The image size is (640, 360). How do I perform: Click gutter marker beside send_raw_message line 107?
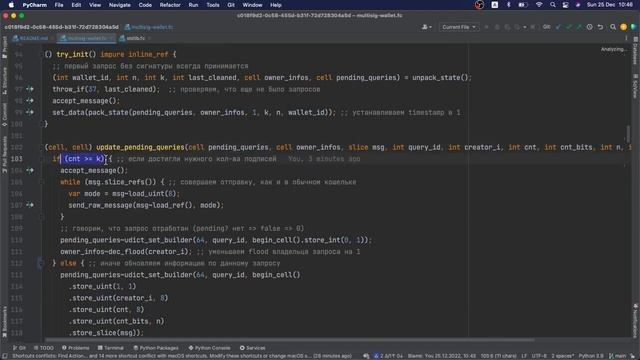click(x=30, y=205)
